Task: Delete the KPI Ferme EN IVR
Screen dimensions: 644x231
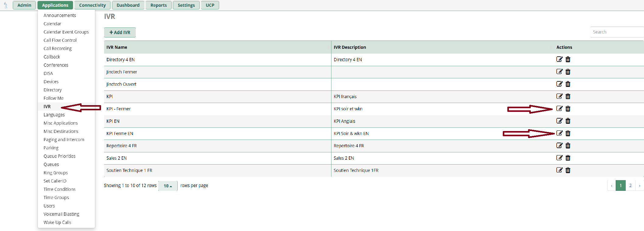Action: [568, 133]
